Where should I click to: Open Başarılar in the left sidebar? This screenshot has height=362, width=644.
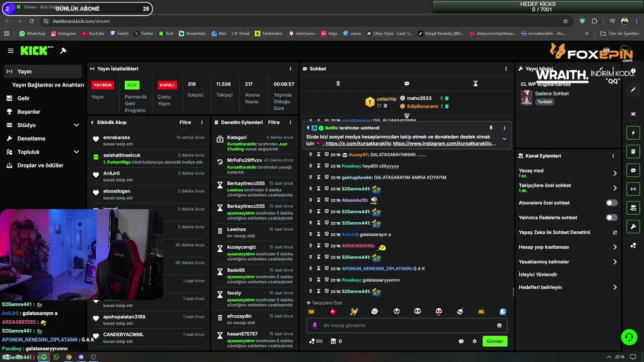pos(43,112)
